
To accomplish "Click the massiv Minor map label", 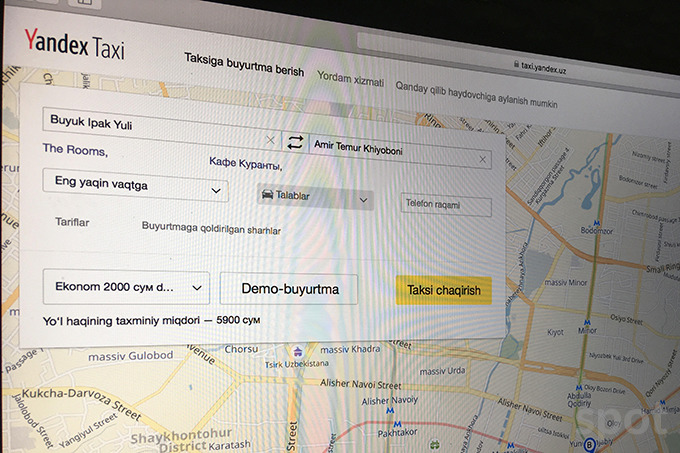I will [566, 283].
